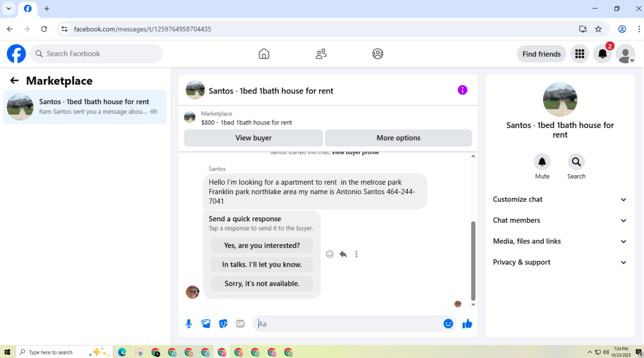Click the More options button
This screenshot has width=644, height=358.
(x=398, y=138)
